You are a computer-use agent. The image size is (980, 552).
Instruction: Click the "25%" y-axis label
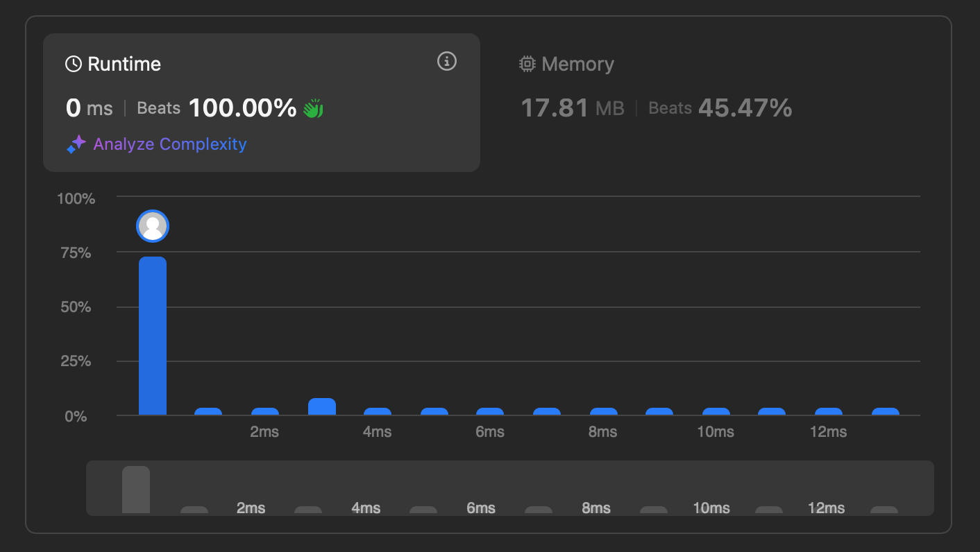[x=76, y=361]
